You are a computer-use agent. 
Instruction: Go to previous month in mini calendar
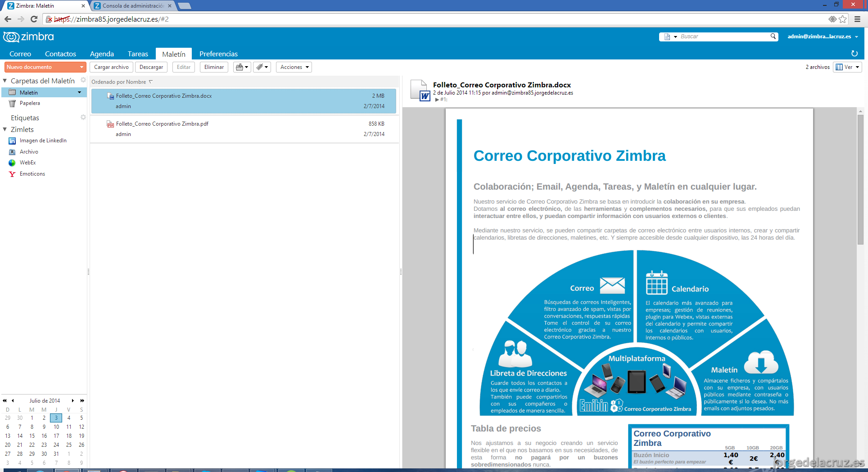(13, 400)
